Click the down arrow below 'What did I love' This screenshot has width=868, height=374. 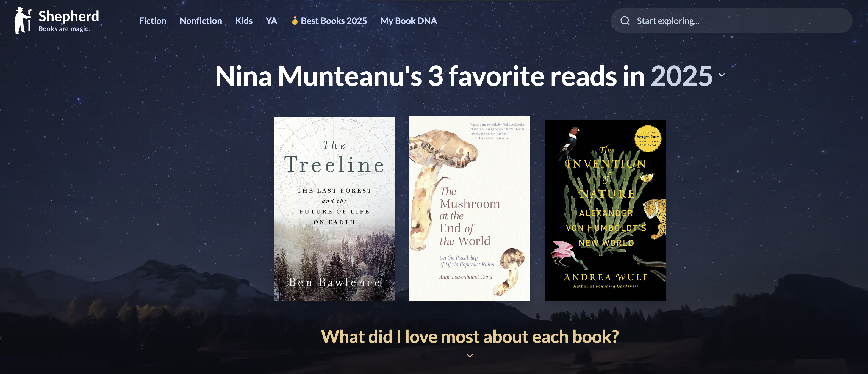click(x=470, y=356)
